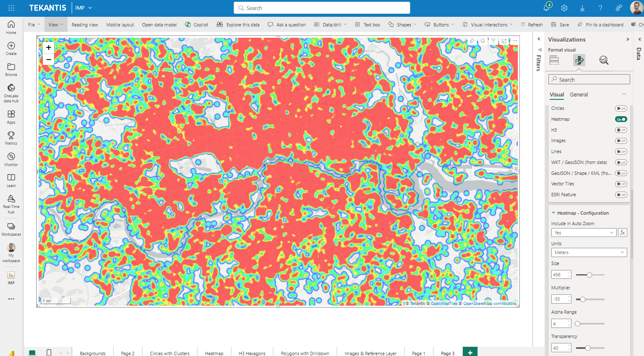Open notifications bell in the top bar

pos(546,8)
